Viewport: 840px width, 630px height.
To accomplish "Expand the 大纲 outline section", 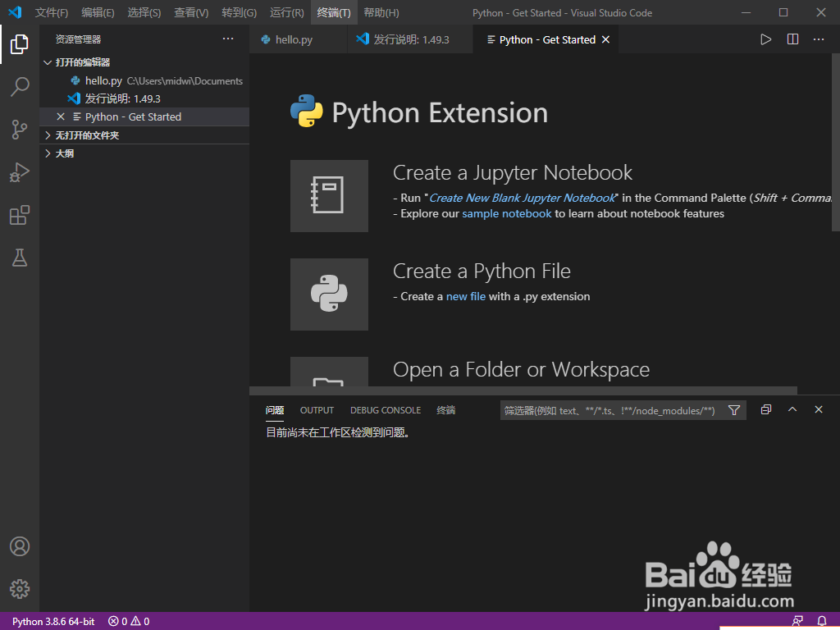I will click(144, 153).
